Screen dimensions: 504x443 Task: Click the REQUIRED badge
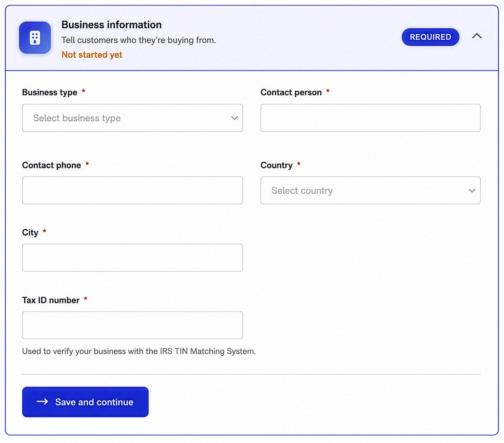coord(430,37)
